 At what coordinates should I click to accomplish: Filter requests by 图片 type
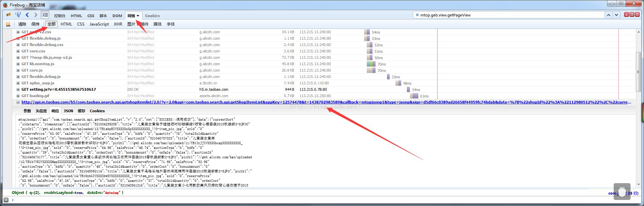[131, 24]
